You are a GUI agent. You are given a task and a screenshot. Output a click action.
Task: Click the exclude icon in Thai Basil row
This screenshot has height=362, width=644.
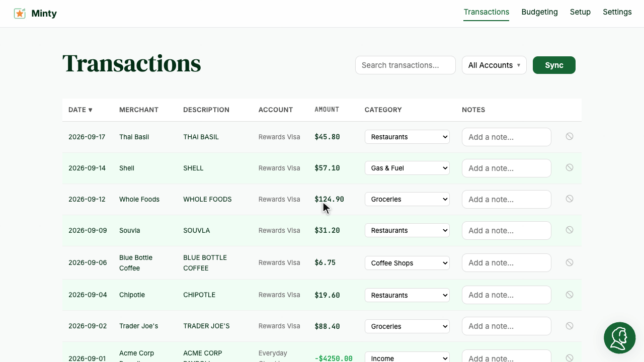pos(570,136)
